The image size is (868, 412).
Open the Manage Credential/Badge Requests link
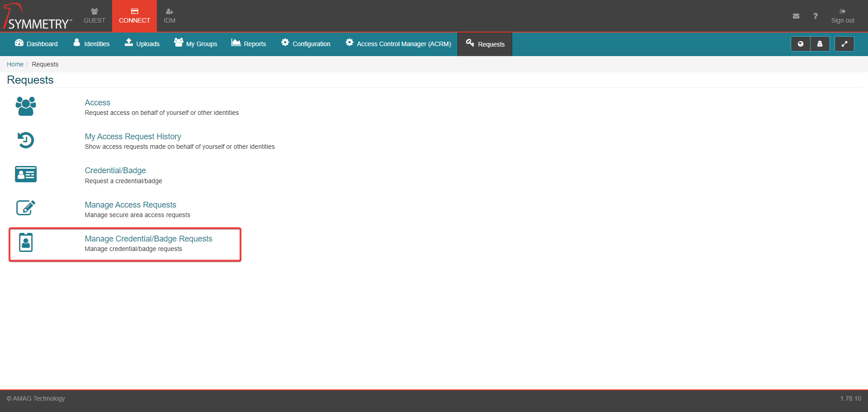(148, 239)
